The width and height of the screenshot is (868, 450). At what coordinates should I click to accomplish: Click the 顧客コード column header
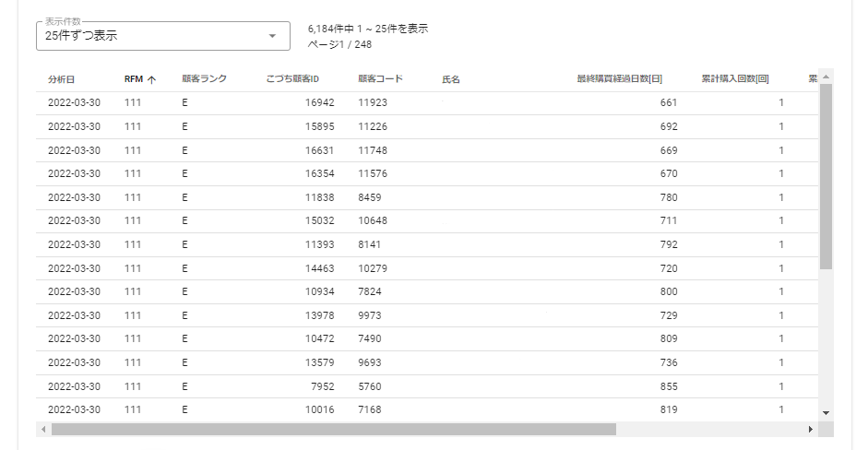pos(381,79)
